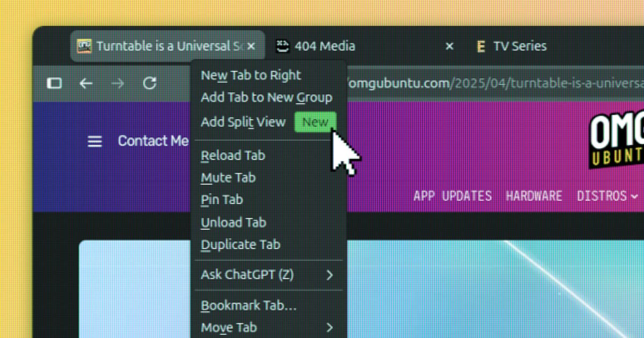
Task: Click the TV Series tab favicon
Action: point(480,46)
